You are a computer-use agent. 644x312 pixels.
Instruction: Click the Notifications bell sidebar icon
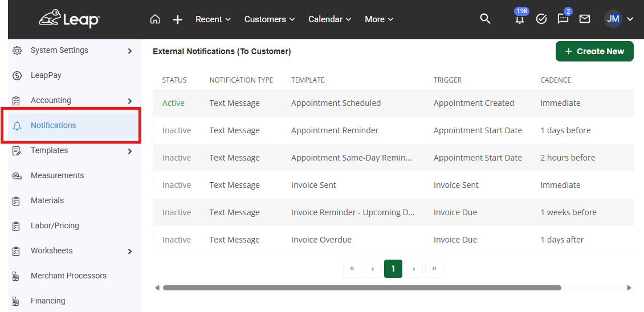[x=17, y=126]
